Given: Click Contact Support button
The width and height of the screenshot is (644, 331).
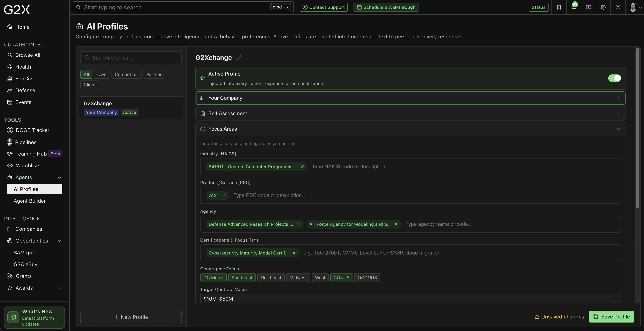Looking at the screenshot, I should [323, 7].
